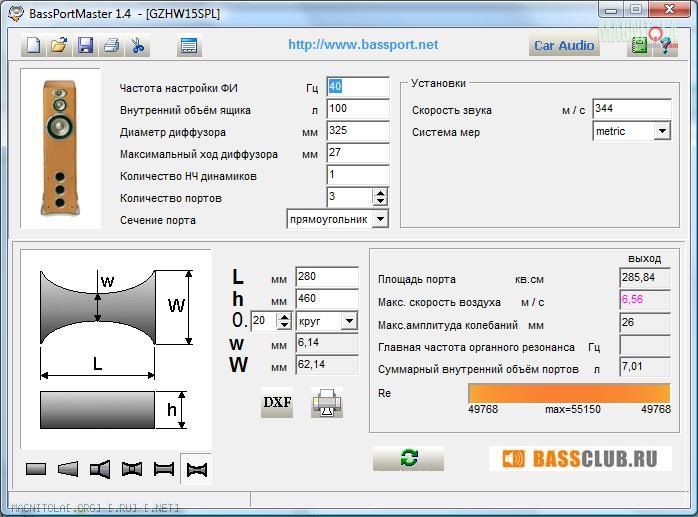Open the metric measurement system dropdown
Viewport: 698px width, 517px height.
pyautogui.click(x=662, y=131)
